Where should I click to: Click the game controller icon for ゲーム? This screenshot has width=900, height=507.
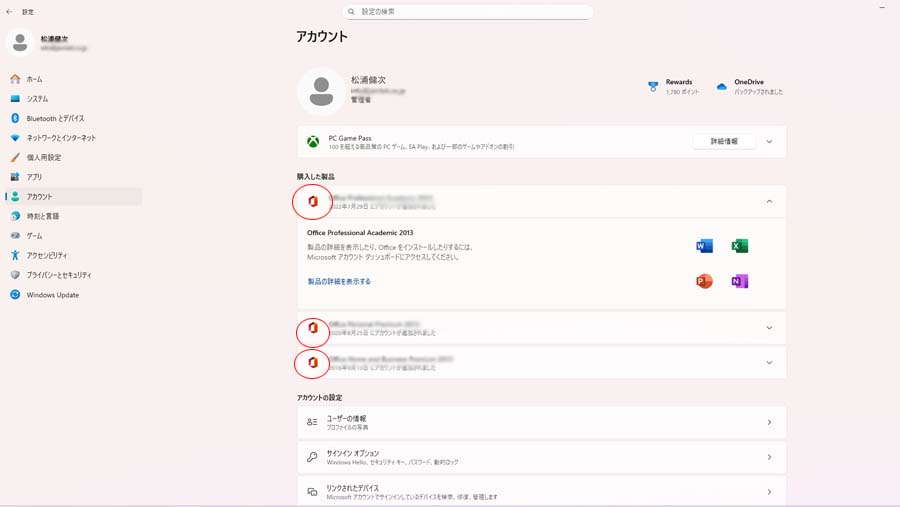15,235
